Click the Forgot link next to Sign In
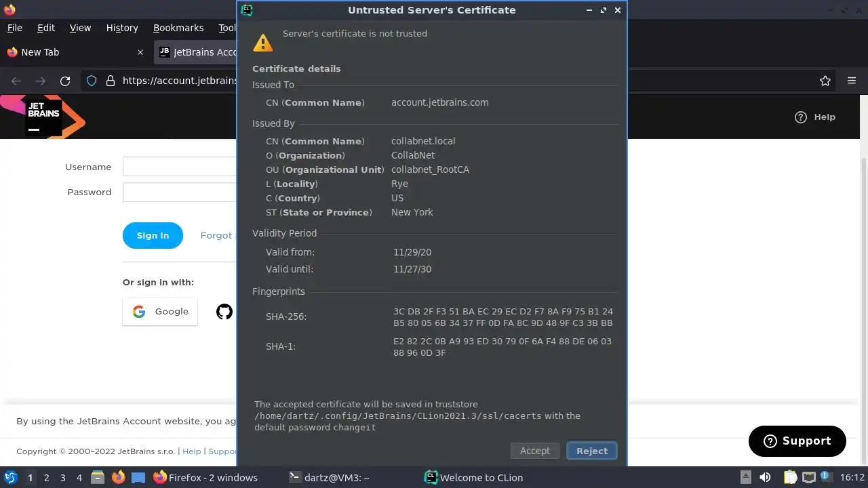The height and width of the screenshot is (488, 868). click(216, 235)
